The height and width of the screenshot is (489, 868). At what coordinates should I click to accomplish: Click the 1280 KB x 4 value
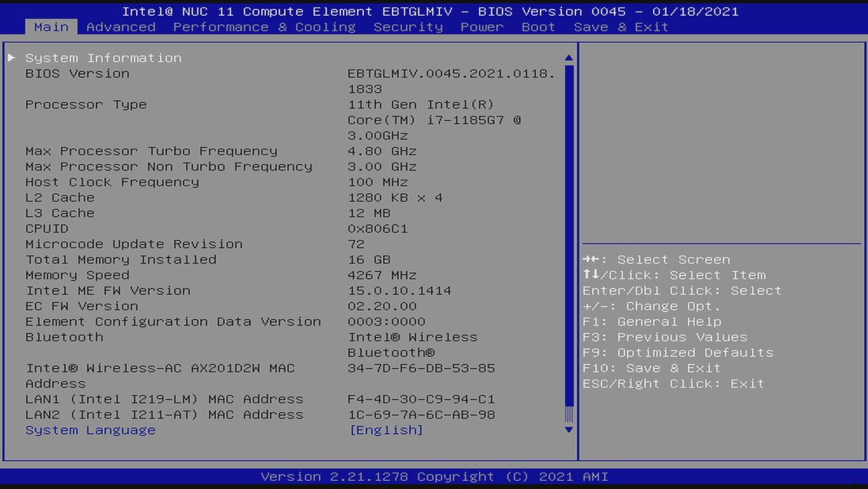tap(395, 198)
